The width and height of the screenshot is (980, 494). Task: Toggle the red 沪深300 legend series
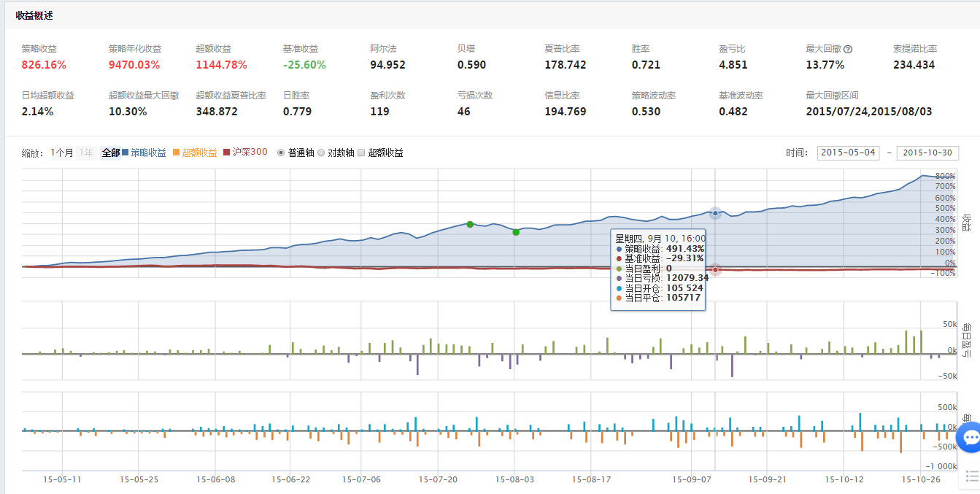[245, 153]
